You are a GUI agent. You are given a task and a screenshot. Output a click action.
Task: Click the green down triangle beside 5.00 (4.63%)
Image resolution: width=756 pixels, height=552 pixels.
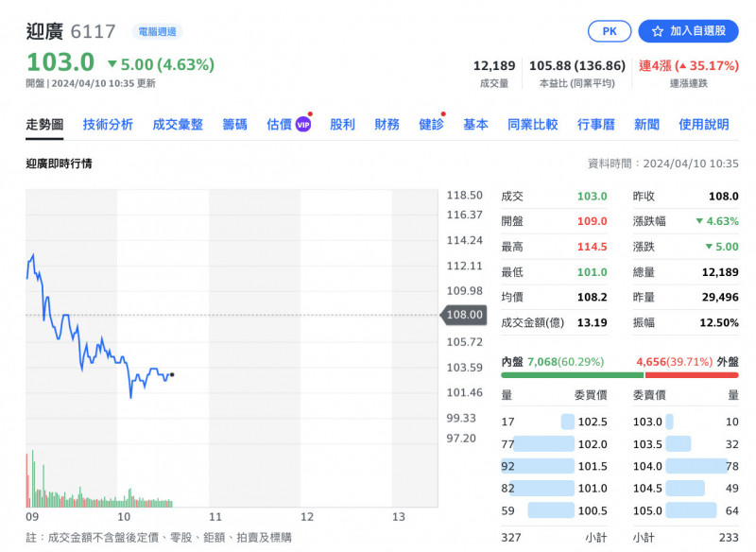(x=112, y=64)
